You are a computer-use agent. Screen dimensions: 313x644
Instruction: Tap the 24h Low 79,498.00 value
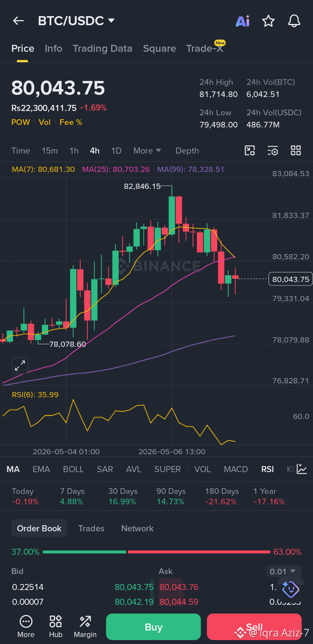click(219, 125)
